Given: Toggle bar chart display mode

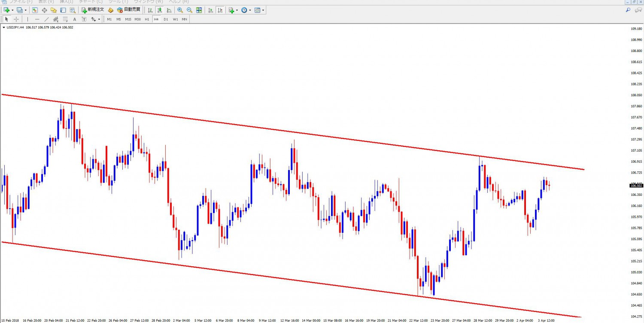Looking at the screenshot, I should 150,10.
